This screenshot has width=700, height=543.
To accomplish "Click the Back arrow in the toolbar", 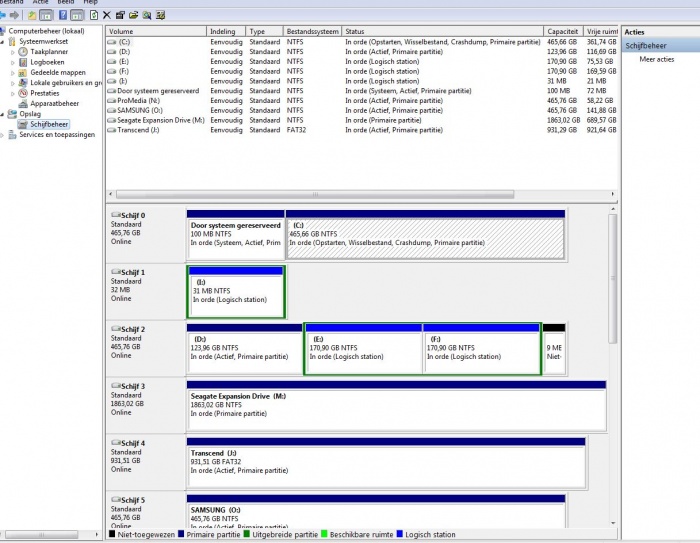I will (x=5, y=16).
